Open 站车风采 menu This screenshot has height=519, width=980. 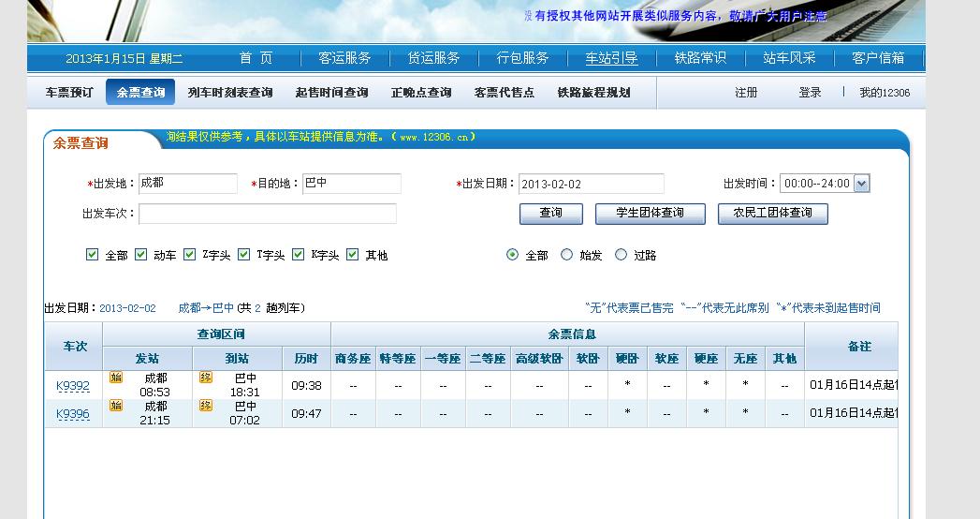789,58
